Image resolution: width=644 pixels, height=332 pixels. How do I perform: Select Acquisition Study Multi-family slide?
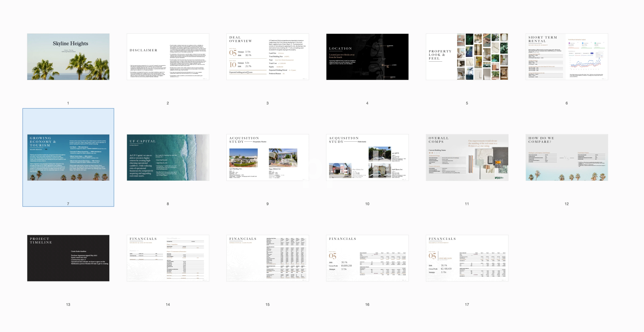click(367, 157)
